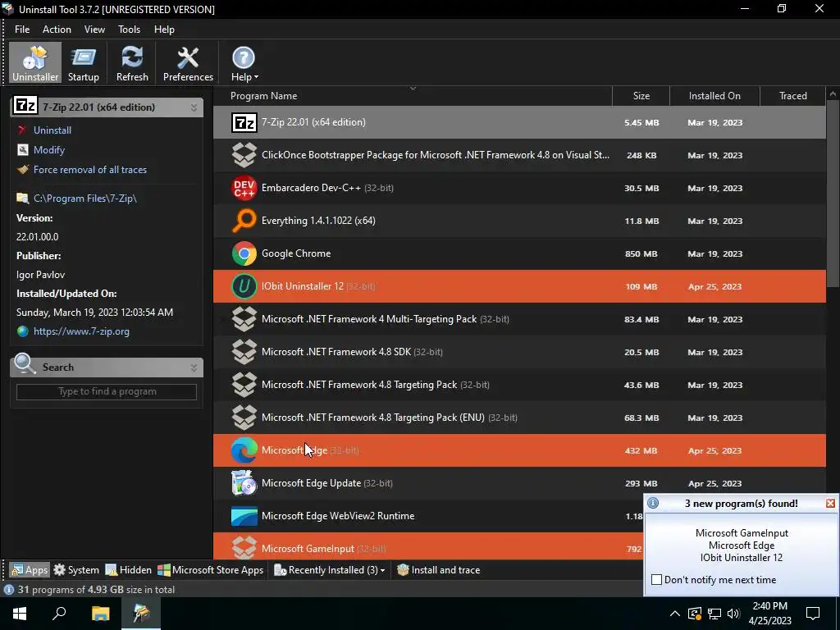Image resolution: width=840 pixels, height=630 pixels.
Task: Open Preferences from the toolbar
Action: (188, 63)
